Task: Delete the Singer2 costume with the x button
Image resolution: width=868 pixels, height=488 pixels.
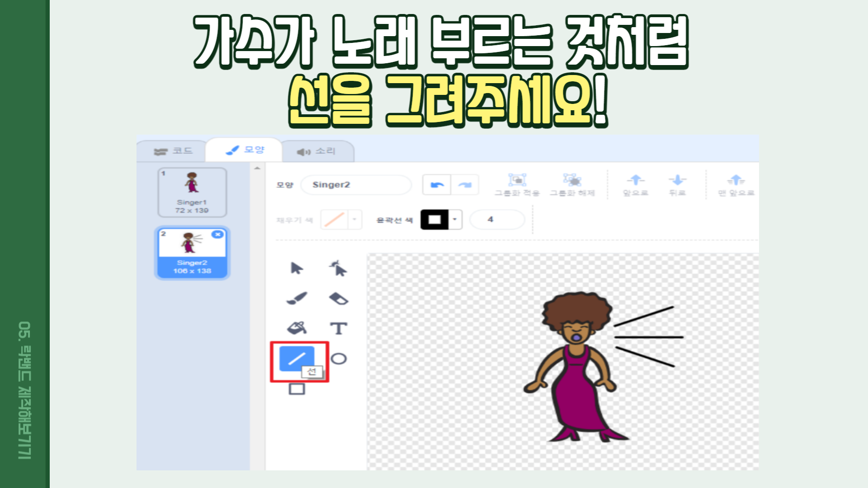Action: [218, 234]
